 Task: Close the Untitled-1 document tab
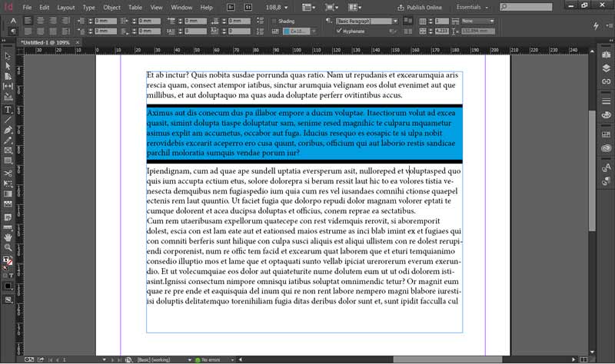click(x=78, y=42)
